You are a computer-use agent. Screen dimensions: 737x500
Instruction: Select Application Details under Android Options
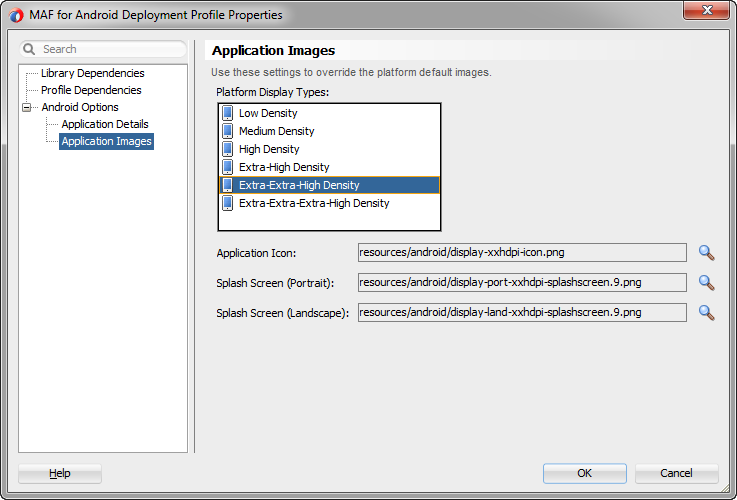(105, 124)
